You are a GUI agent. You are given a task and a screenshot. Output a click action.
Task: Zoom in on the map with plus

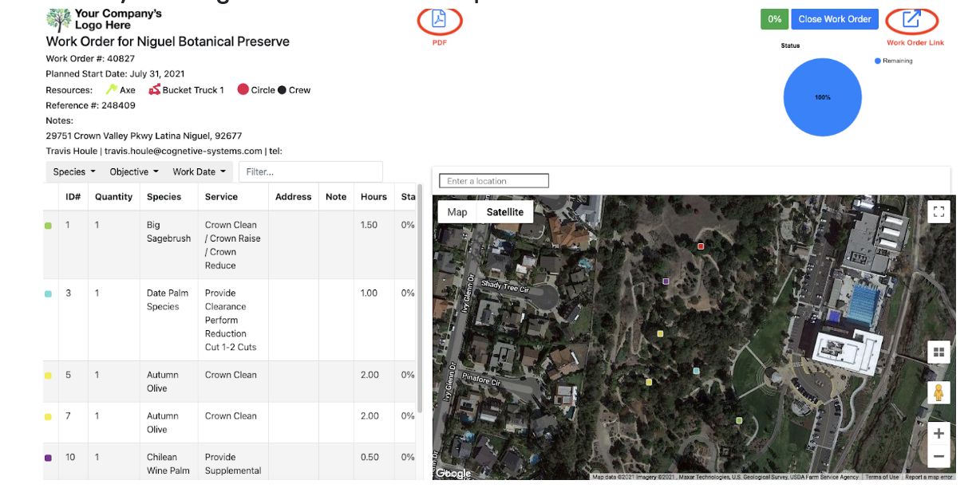pyautogui.click(x=939, y=434)
